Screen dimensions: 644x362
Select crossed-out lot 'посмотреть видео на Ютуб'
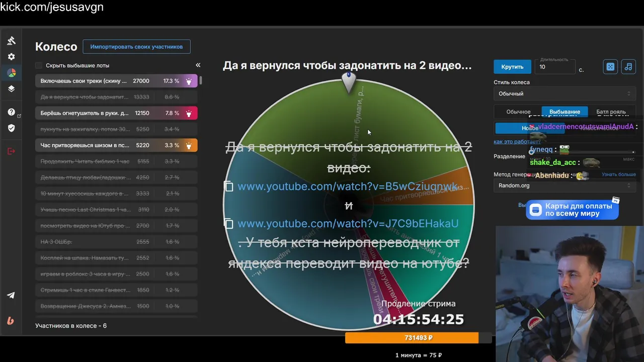(116, 226)
